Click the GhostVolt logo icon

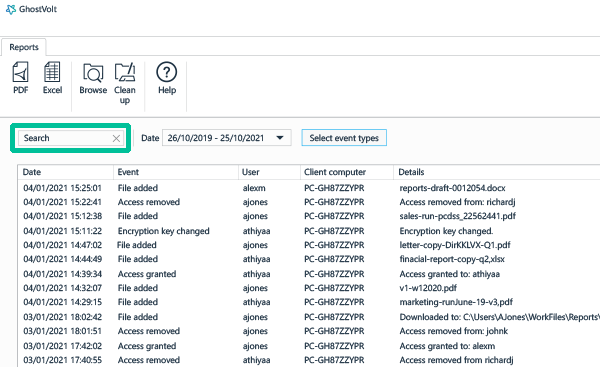tap(11, 9)
